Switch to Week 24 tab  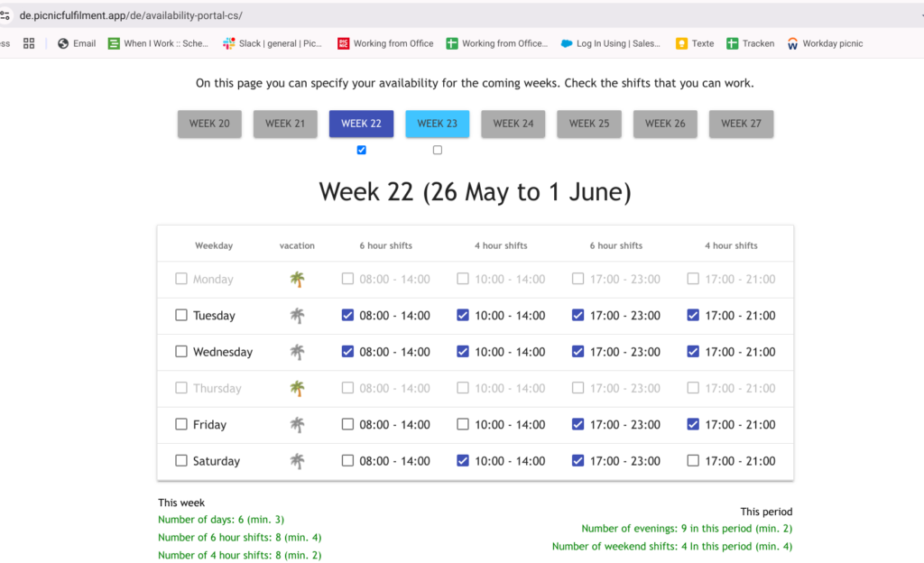513,124
